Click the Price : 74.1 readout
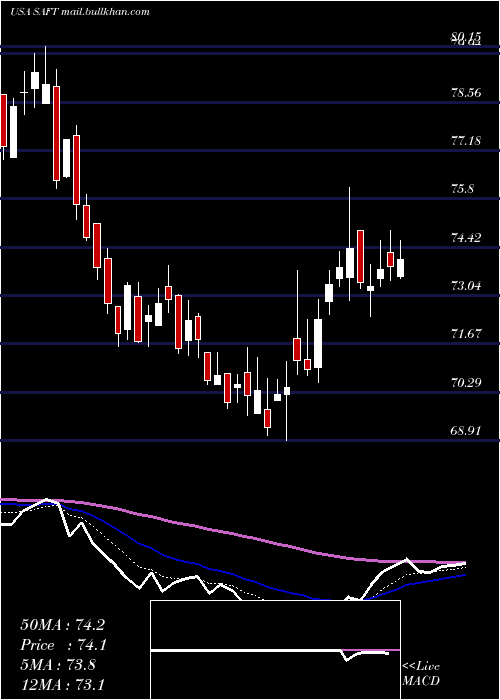The width and height of the screenshot is (500, 700). pos(62,645)
